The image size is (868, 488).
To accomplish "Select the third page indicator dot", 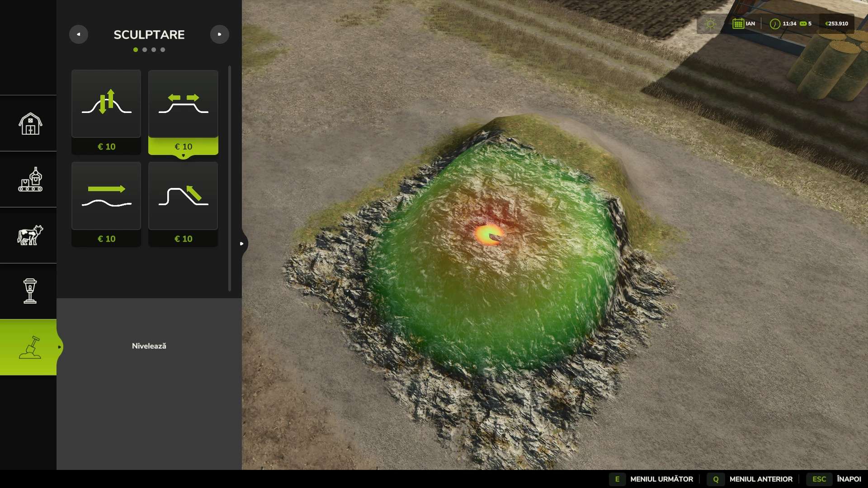I will (x=154, y=50).
